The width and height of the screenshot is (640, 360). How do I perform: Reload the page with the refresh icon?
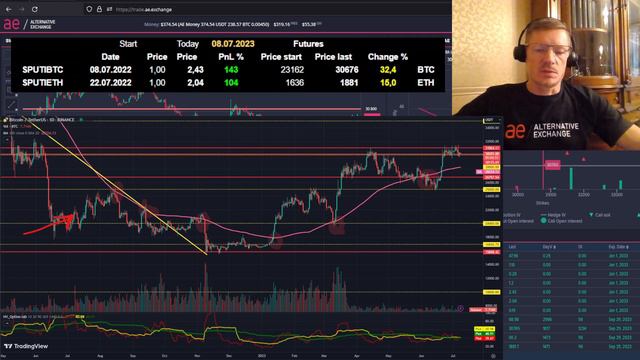click(35, 9)
